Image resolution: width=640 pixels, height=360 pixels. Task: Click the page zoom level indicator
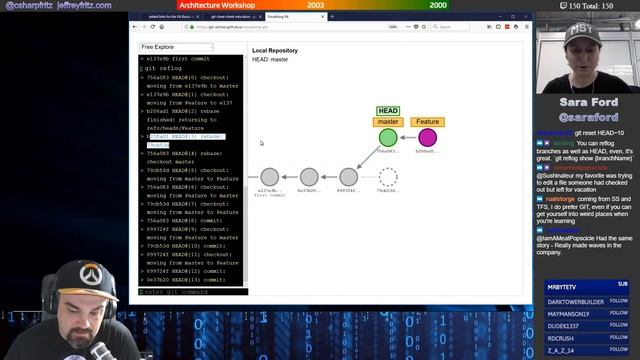click(x=393, y=27)
